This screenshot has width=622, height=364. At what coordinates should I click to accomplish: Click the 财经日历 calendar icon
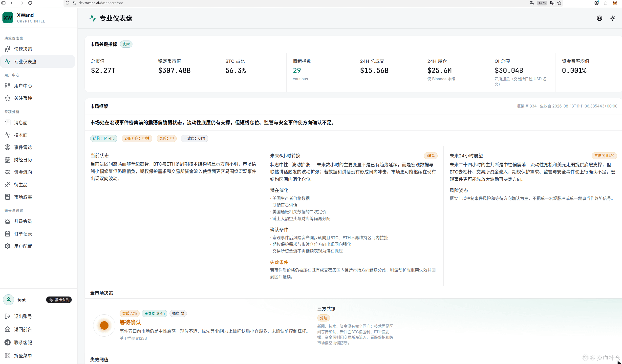coord(8,160)
